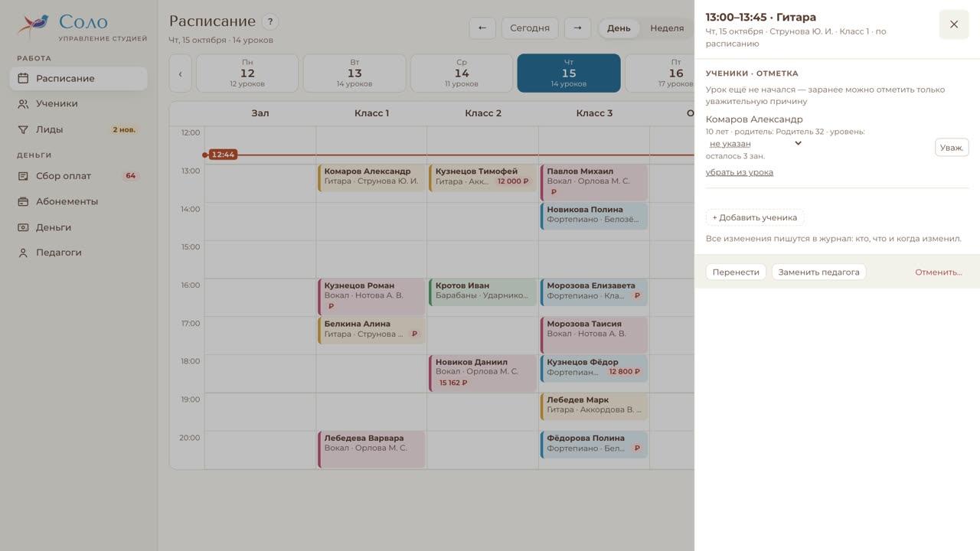Open the Новиков Даниил vocal lesson
This screenshot has height=551, width=980.
(483, 373)
